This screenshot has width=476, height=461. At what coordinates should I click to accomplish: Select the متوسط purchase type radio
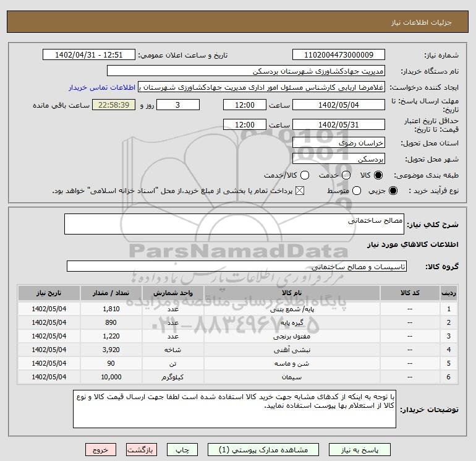pos(357,191)
